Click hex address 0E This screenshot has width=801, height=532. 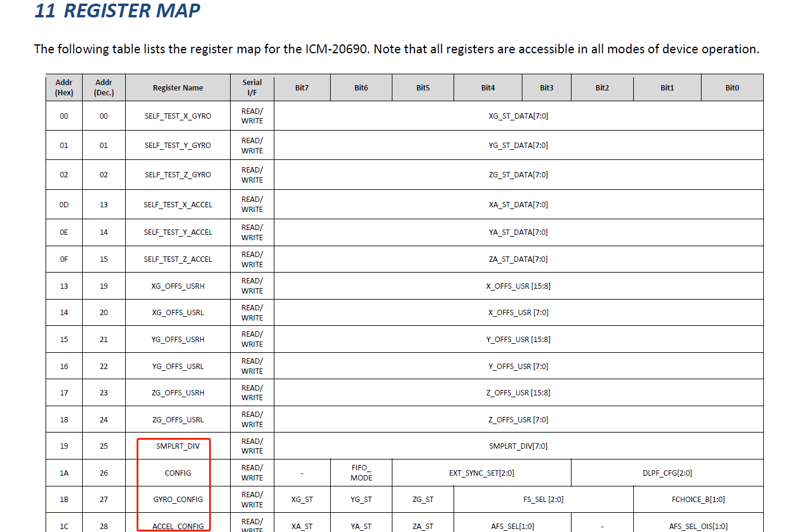[x=64, y=232]
